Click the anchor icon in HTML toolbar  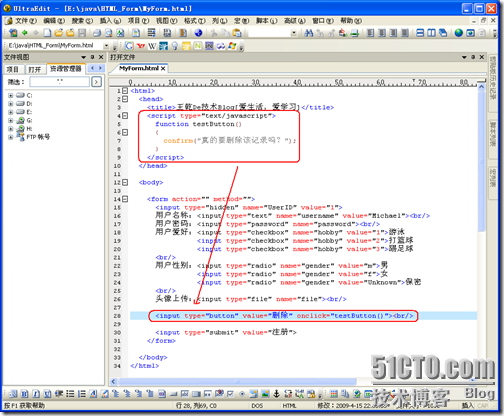(276, 394)
